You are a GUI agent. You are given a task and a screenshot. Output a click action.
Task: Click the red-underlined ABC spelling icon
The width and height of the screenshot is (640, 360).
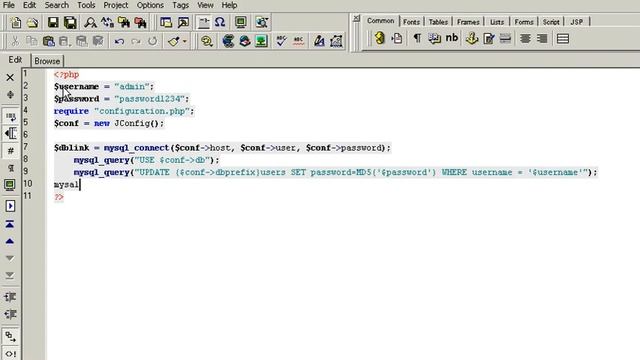point(298,41)
